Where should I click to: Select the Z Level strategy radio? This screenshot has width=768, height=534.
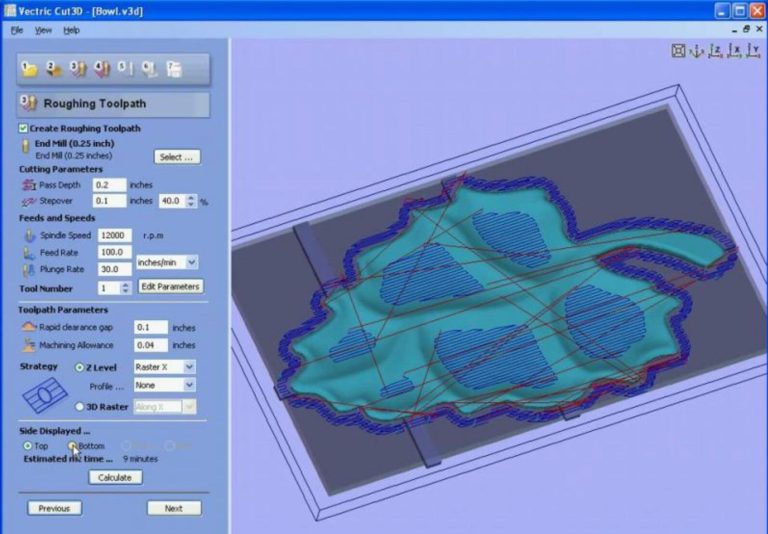click(79, 367)
